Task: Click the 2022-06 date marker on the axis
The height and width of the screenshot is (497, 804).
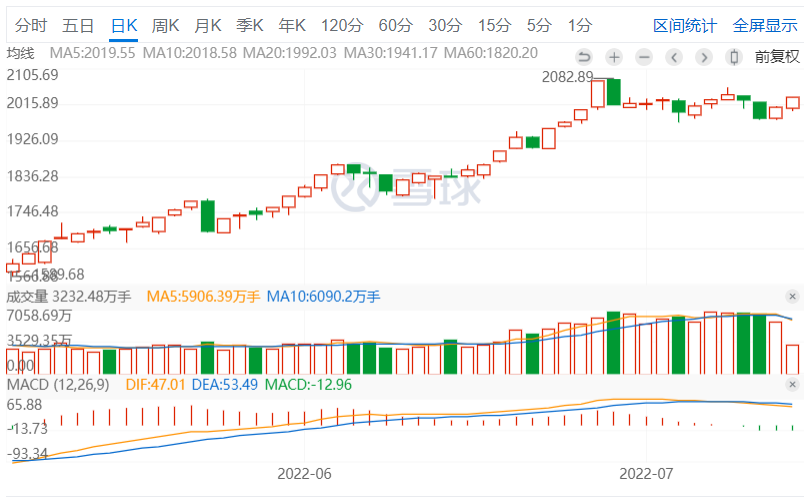Action: [x=304, y=472]
